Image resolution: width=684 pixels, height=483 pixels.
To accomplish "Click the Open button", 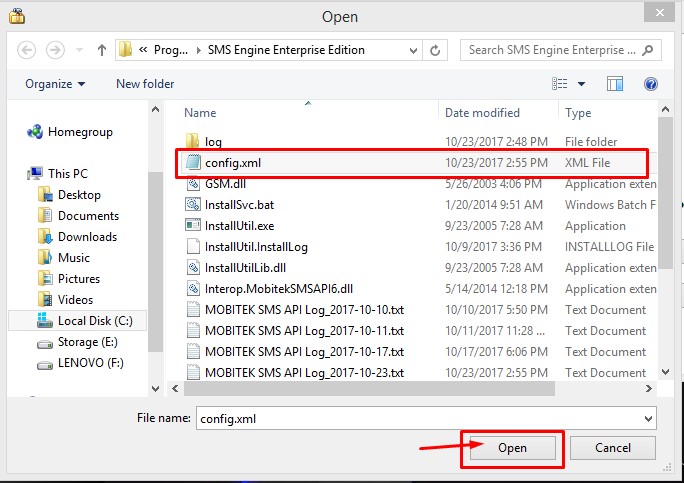I will coord(512,448).
